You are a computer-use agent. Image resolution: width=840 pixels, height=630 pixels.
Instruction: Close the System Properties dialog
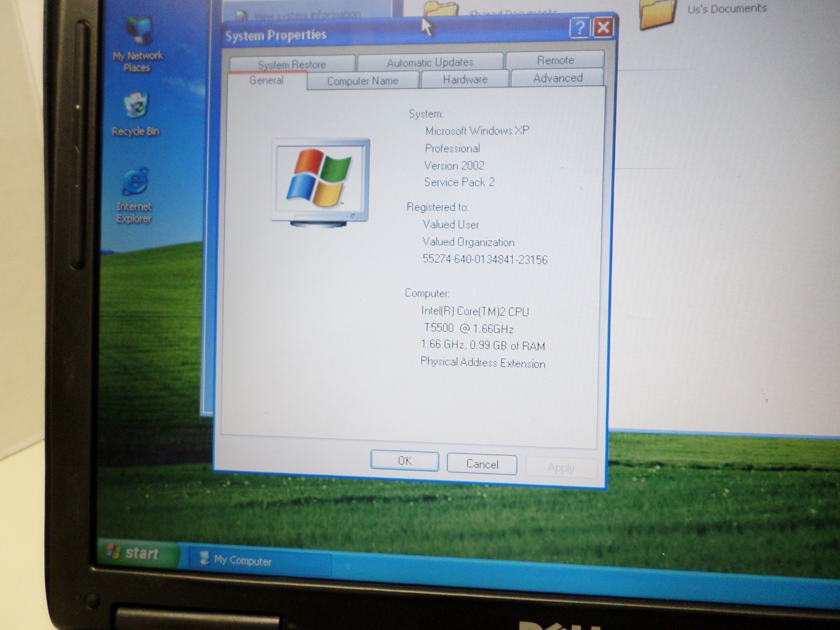[603, 27]
